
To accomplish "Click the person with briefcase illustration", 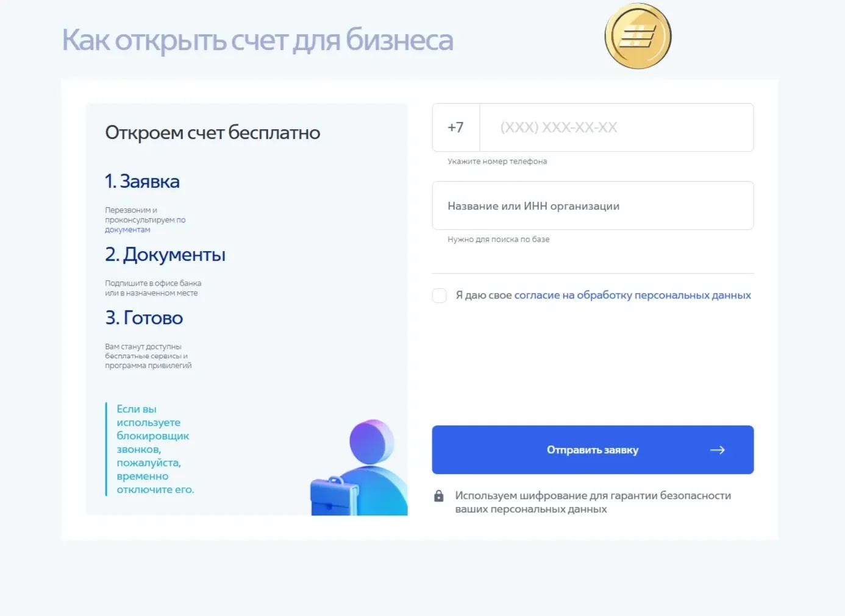I will tap(358, 467).
